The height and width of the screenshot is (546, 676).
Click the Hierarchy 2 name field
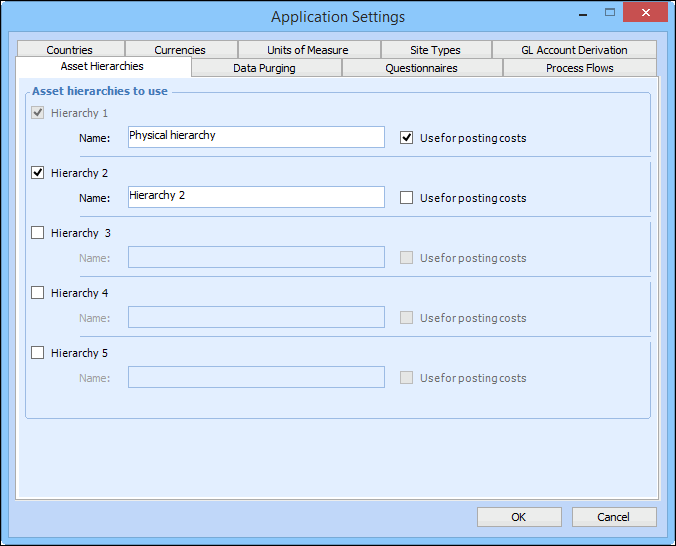pyautogui.click(x=256, y=197)
